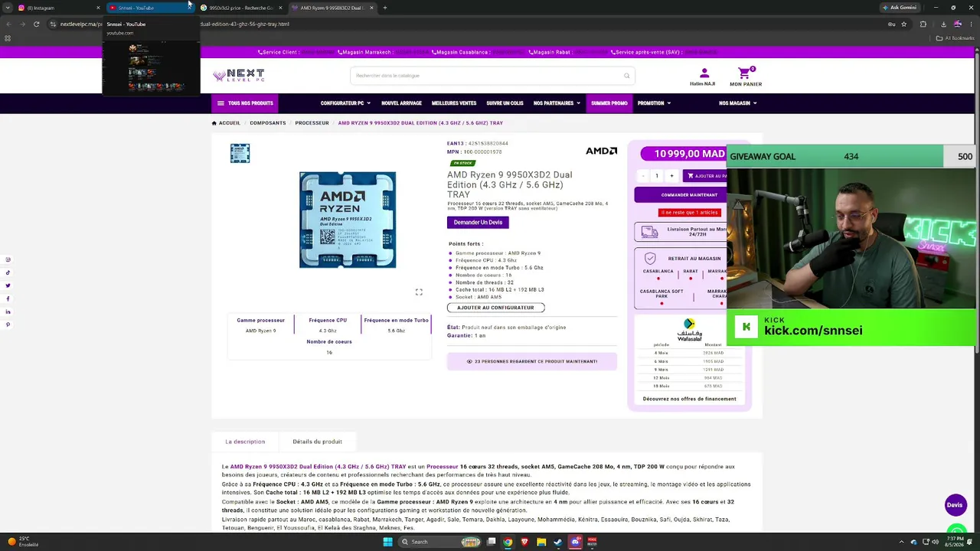Select the La description tab
The height and width of the screenshot is (551, 980).
click(x=245, y=442)
